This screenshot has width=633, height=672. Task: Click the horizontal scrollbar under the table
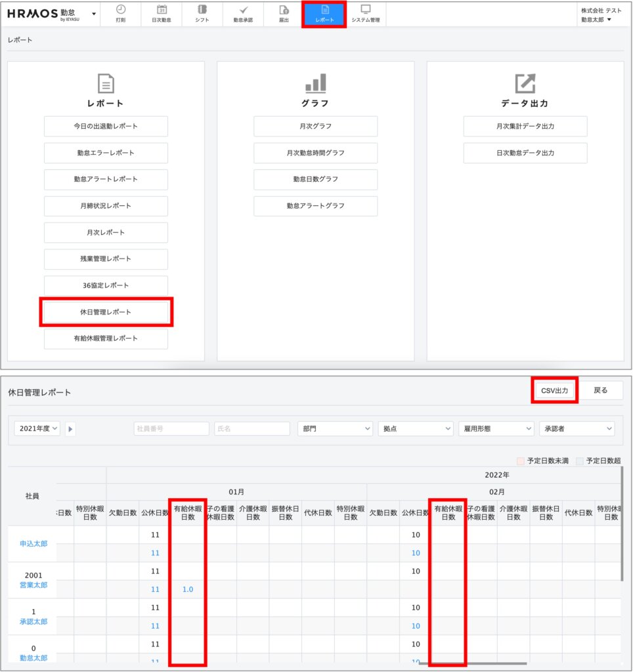pyautogui.click(x=472, y=663)
